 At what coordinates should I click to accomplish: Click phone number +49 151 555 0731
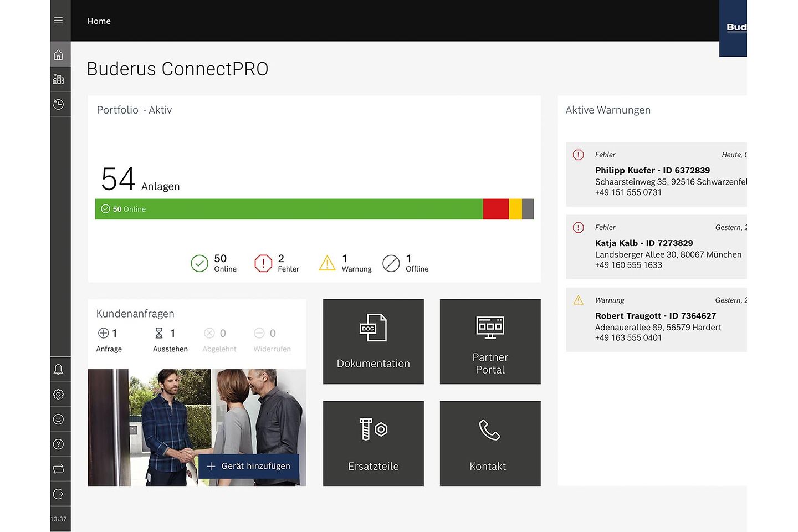pos(628,192)
